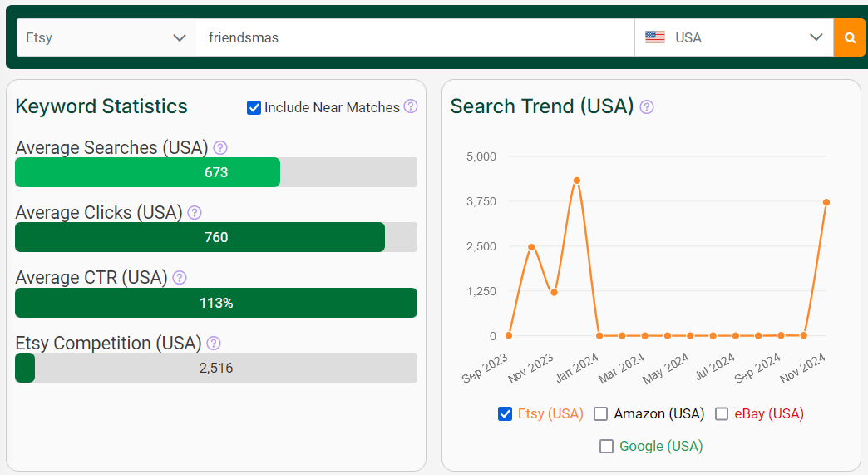This screenshot has width=868, height=475.
Task: Click the Jan 2024 peak data point
Action: [x=577, y=181]
